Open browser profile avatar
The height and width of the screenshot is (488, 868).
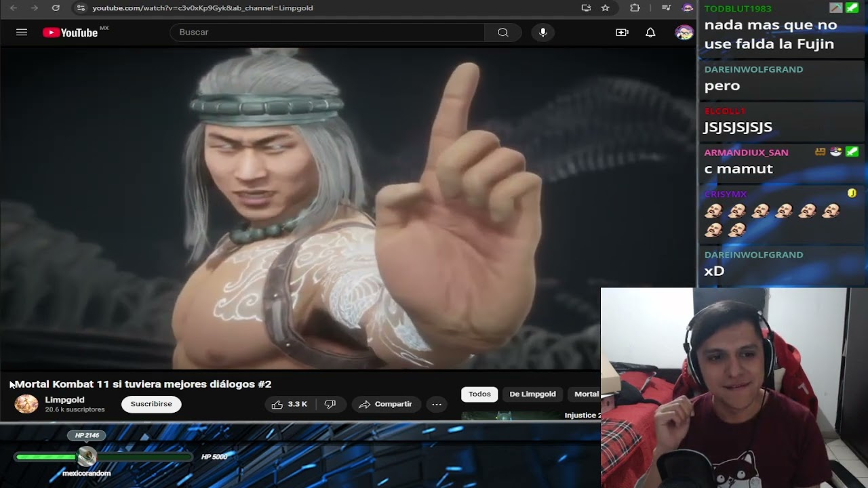pyautogui.click(x=688, y=7)
